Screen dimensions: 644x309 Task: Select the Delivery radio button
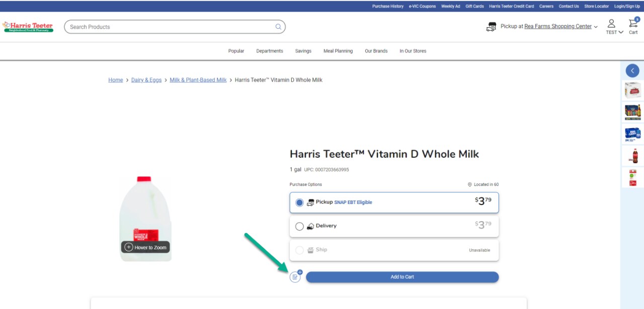[x=299, y=227]
